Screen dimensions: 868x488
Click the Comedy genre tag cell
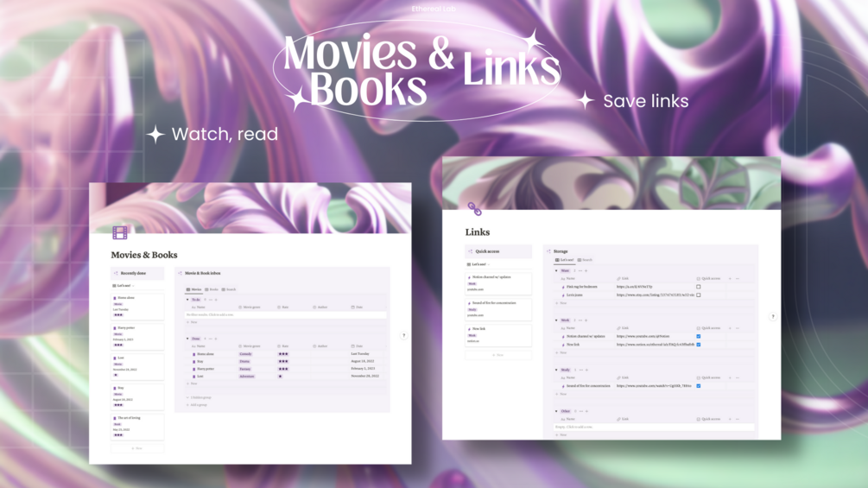[x=245, y=354]
